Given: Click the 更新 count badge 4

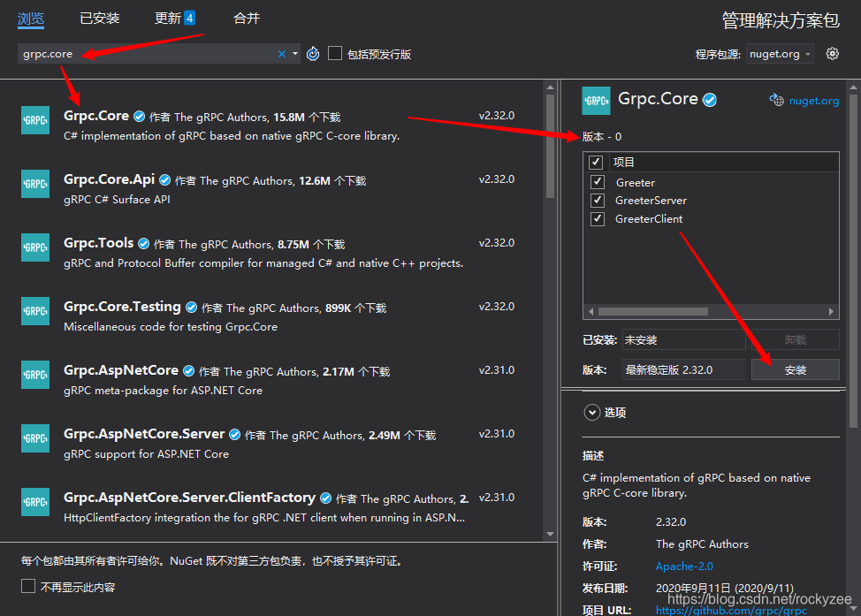Looking at the screenshot, I should coord(189,18).
